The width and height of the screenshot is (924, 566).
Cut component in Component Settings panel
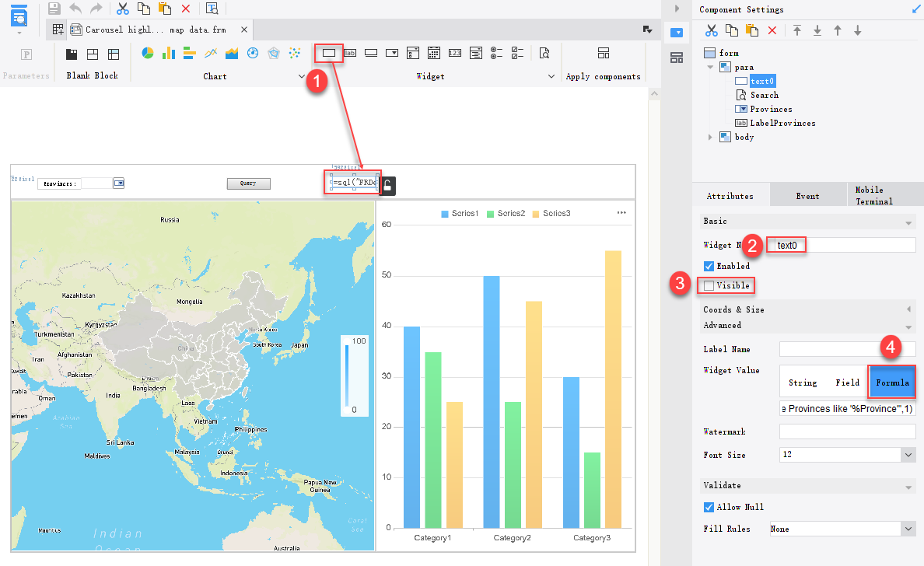point(712,29)
